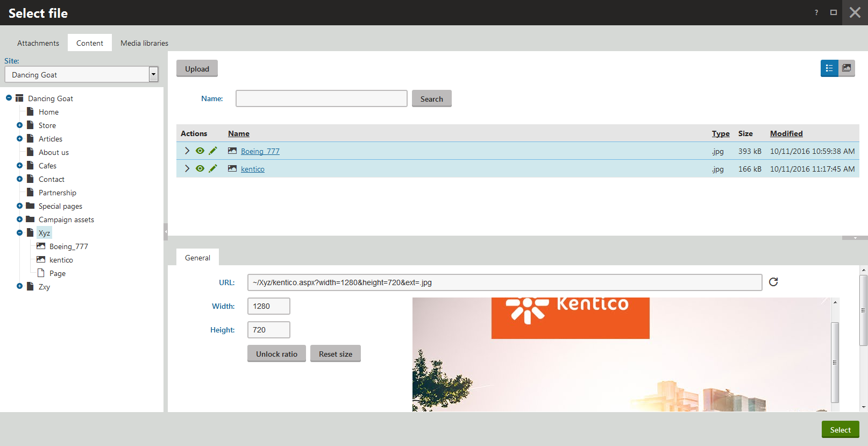The image size is (868, 446).
Task: Click the Height input field
Action: pos(269,330)
